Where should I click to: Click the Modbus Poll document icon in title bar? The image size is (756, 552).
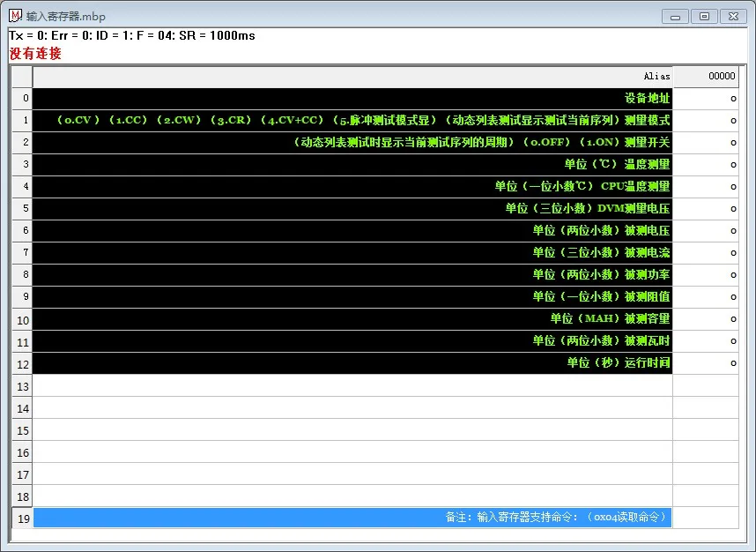(x=16, y=16)
